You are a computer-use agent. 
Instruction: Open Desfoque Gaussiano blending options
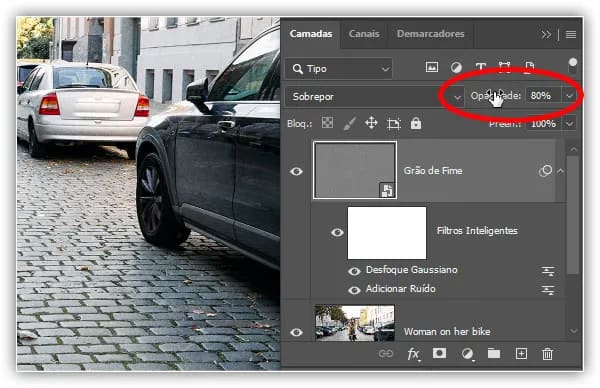548,271
